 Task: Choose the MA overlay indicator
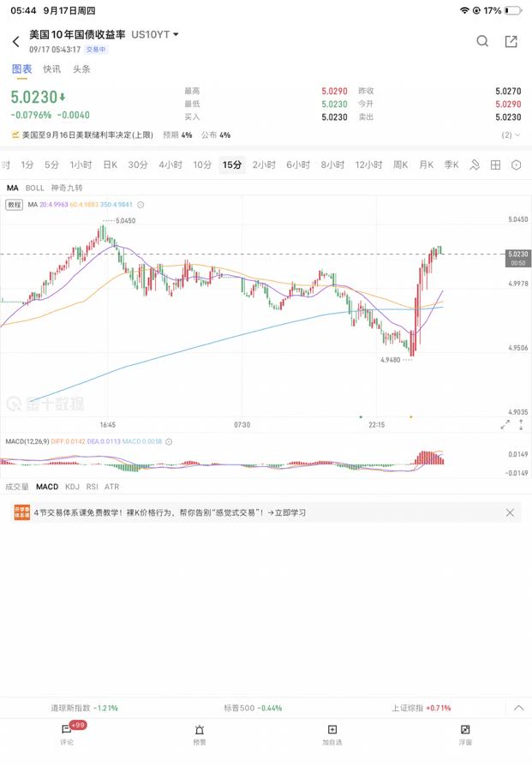[x=13, y=189]
